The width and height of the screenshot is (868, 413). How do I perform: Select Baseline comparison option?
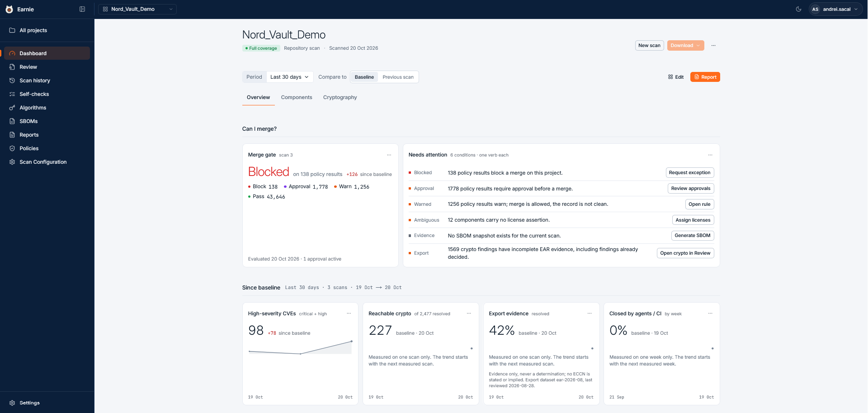[364, 77]
